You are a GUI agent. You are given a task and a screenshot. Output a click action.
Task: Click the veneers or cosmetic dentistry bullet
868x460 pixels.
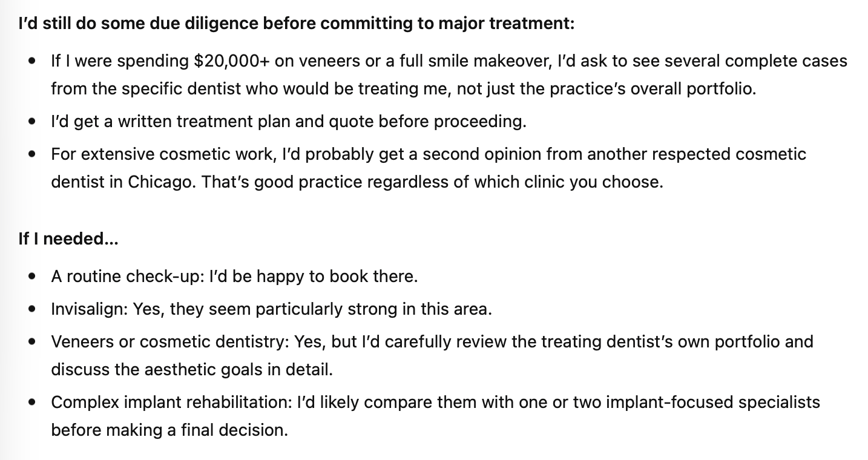(432, 355)
